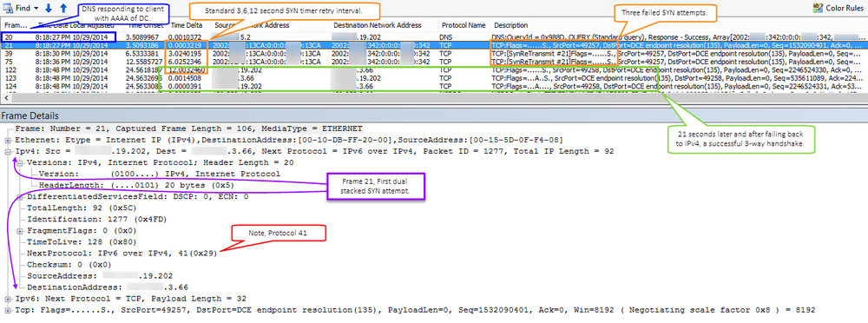Image resolution: width=868 pixels, height=323 pixels.
Task: Find previous frame with up arrow
Action: pyautogui.click(x=63, y=8)
